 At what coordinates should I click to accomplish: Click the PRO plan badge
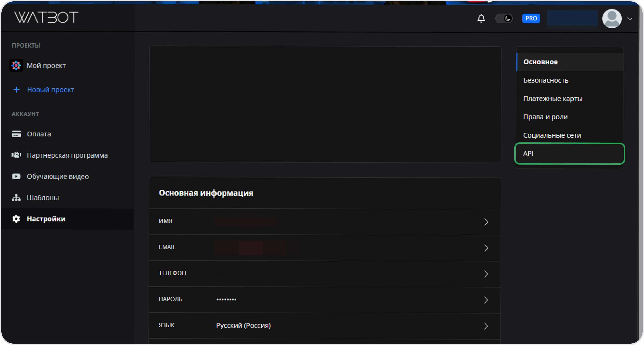531,18
